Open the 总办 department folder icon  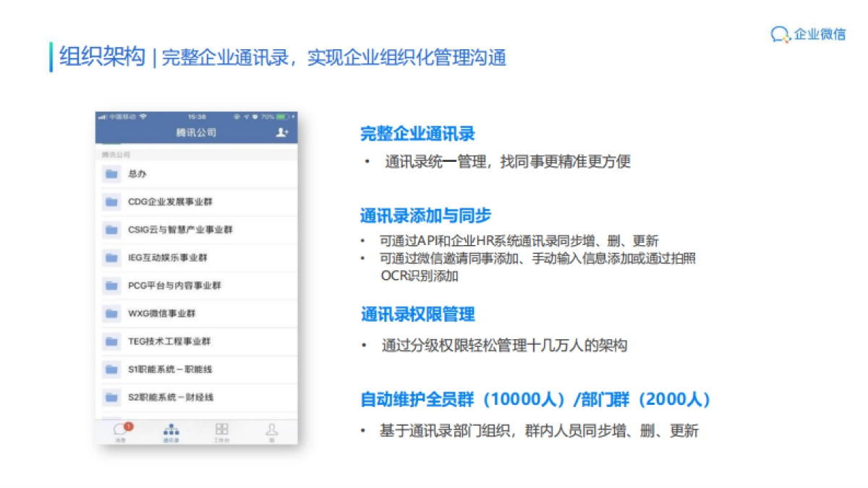coord(110,174)
